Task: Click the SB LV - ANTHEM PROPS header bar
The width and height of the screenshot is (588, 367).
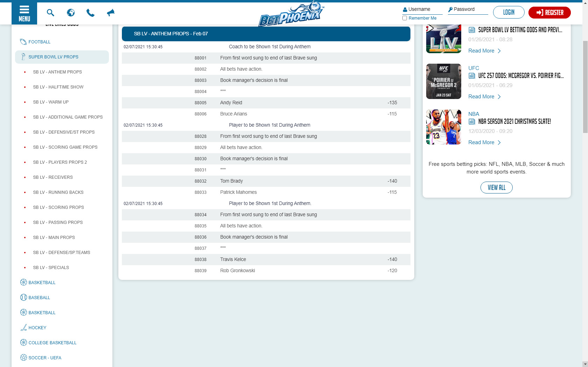Action: coord(266,34)
